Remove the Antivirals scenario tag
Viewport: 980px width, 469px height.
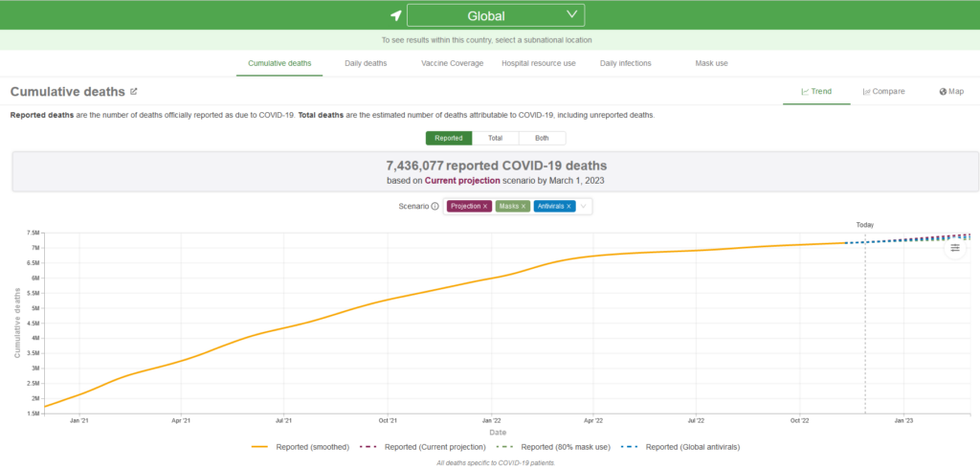click(568, 206)
